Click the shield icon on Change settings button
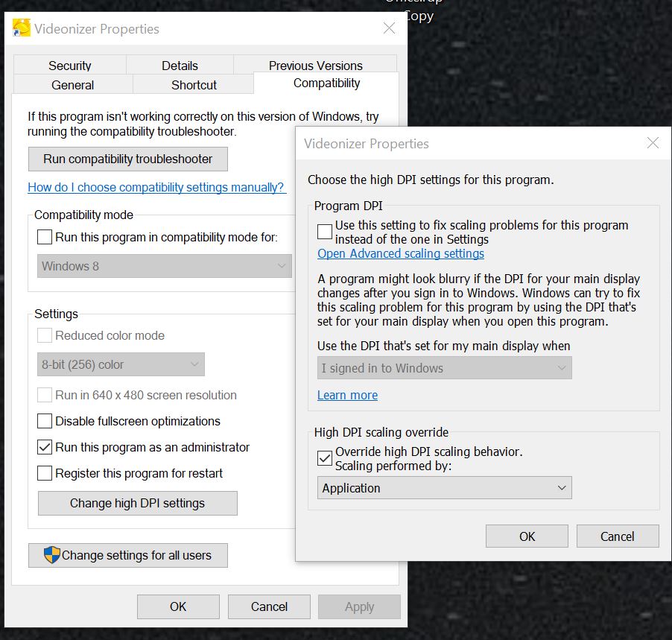This screenshot has height=640, width=672. 52,555
